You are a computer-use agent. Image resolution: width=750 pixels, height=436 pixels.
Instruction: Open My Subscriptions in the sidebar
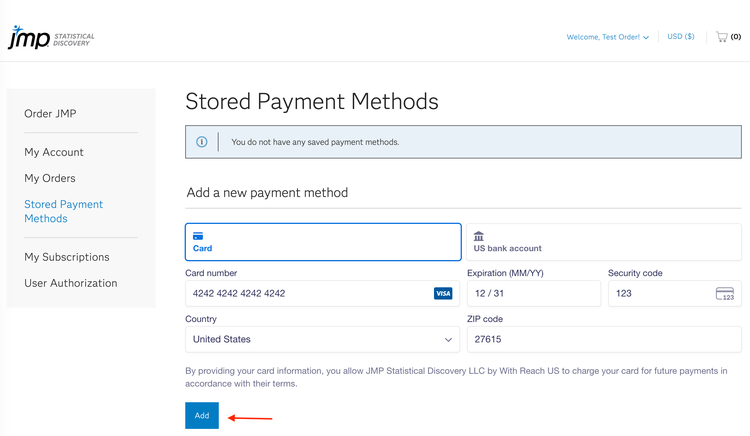[67, 257]
